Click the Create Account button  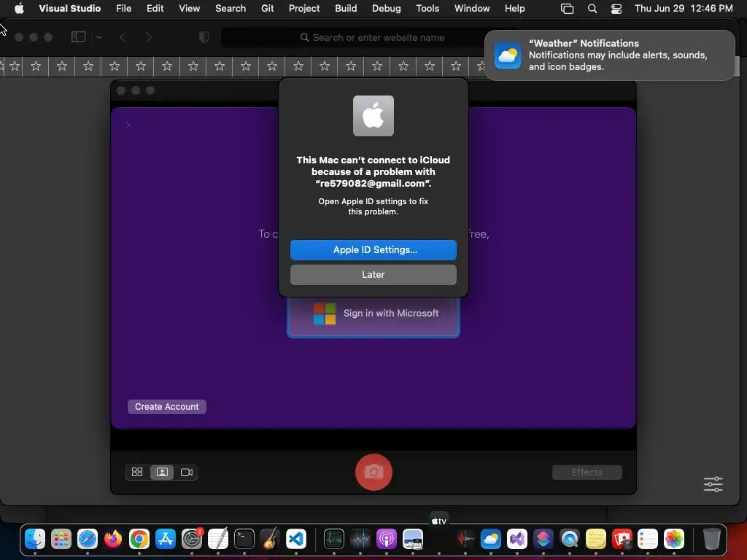point(167,407)
